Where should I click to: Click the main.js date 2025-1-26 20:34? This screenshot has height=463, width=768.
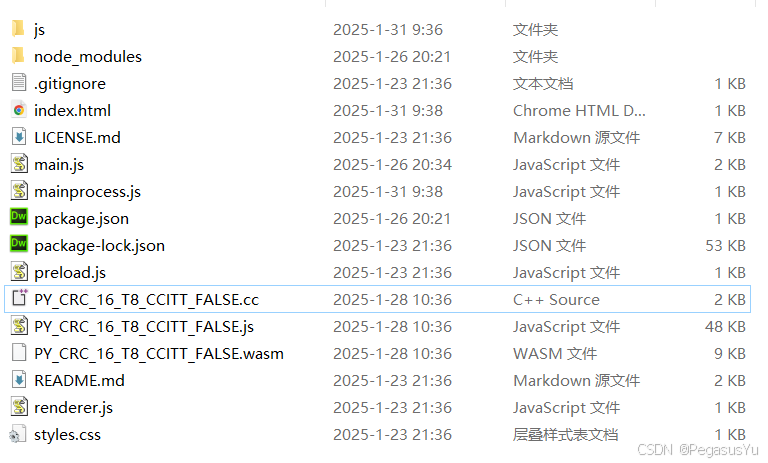tap(392, 165)
